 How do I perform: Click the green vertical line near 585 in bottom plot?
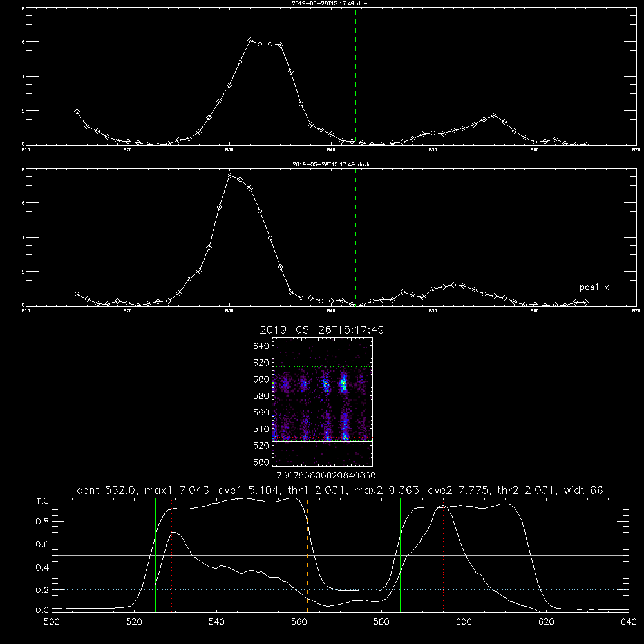pos(400,555)
